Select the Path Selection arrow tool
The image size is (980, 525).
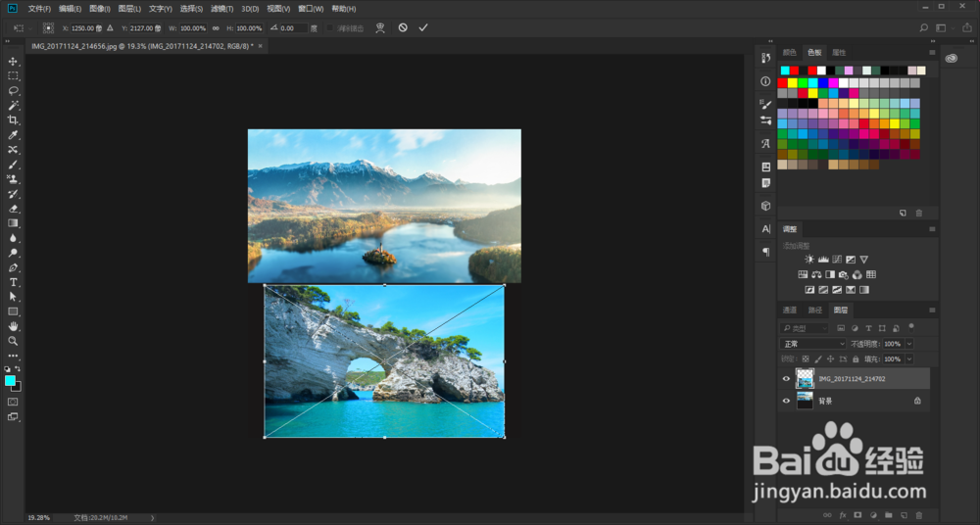(x=13, y=297)
